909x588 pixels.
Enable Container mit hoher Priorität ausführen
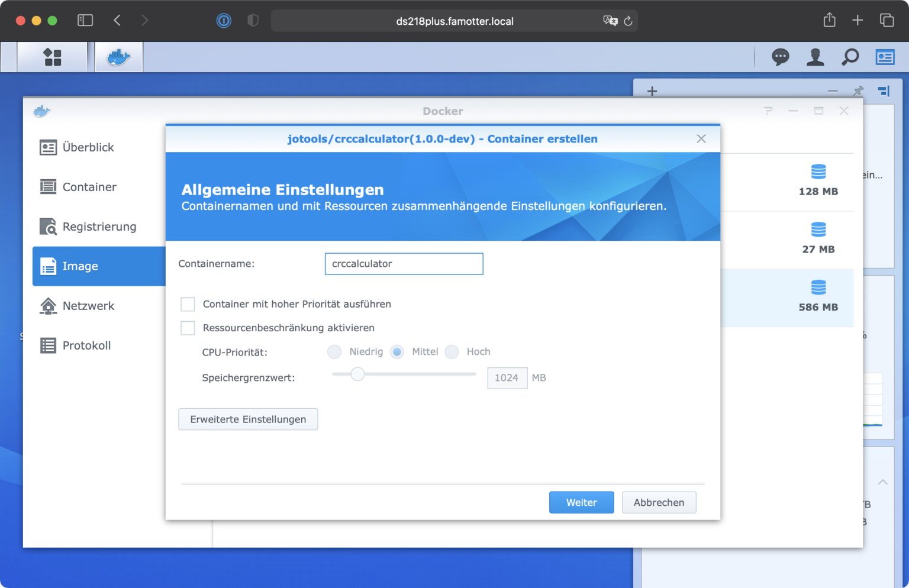pyautogui.click(x=188, y=304)
